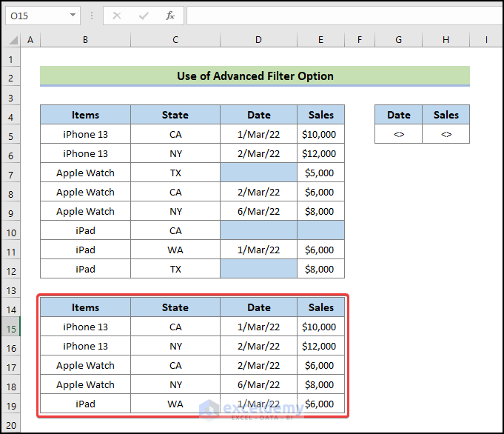Click the Date header in row 14
Viewport: 504px width, 434px height.
click(x=259, y=307)
